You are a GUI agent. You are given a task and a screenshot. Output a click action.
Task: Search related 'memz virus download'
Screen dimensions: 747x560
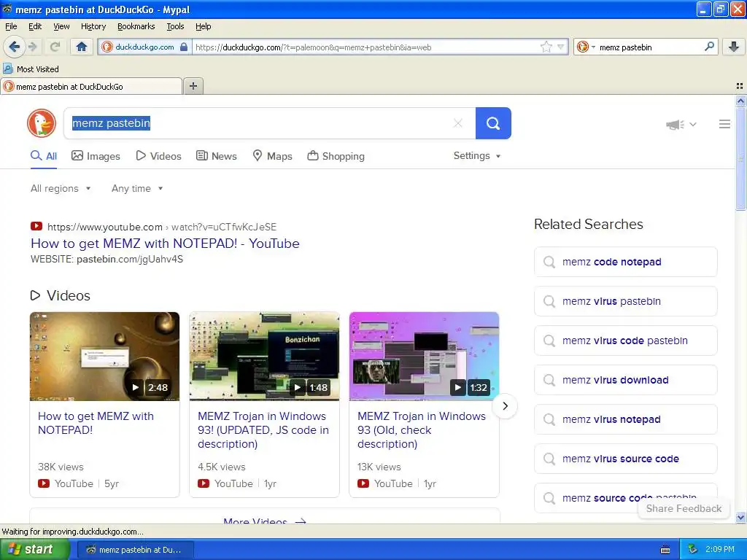tap(625, 380)
